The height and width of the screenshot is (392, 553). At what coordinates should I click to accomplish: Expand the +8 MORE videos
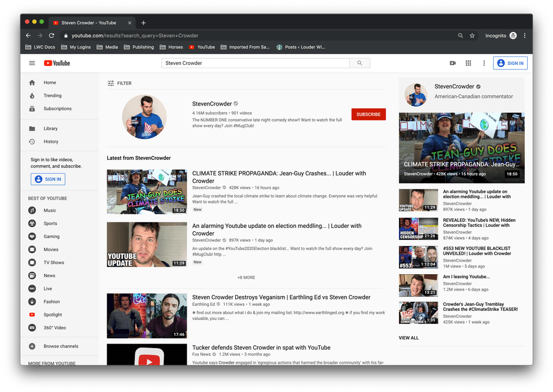coord(246,278)
